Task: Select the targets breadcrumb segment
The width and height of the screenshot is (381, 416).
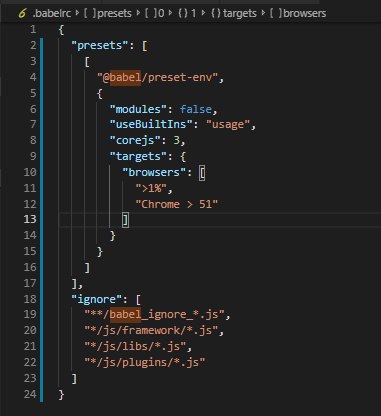Action: (240, 13)
